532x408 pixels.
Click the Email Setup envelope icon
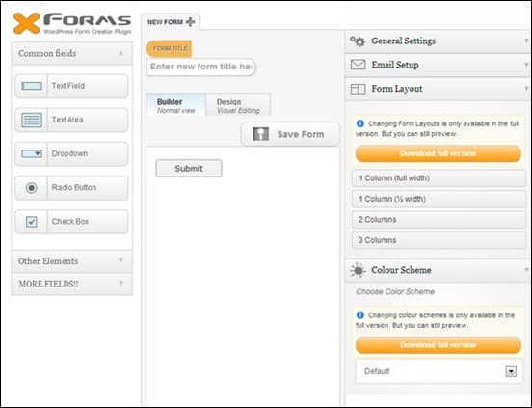point(358,65)
